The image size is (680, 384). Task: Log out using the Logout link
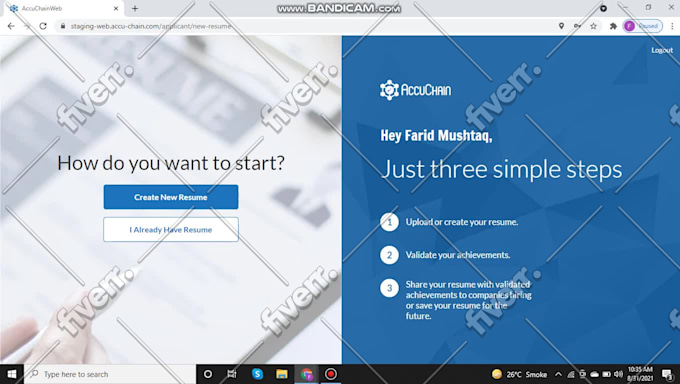click(x=662, y=50)
